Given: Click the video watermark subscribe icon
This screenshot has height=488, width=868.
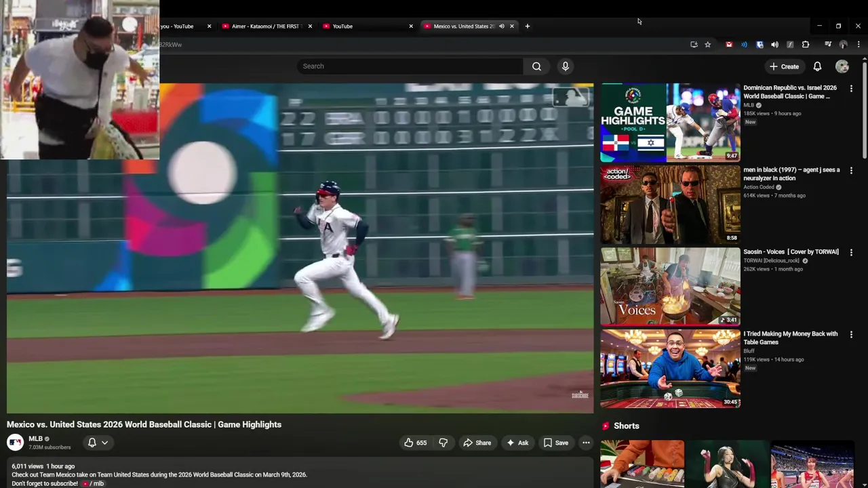Looking at the screenshot, I should tap(580, 394).
